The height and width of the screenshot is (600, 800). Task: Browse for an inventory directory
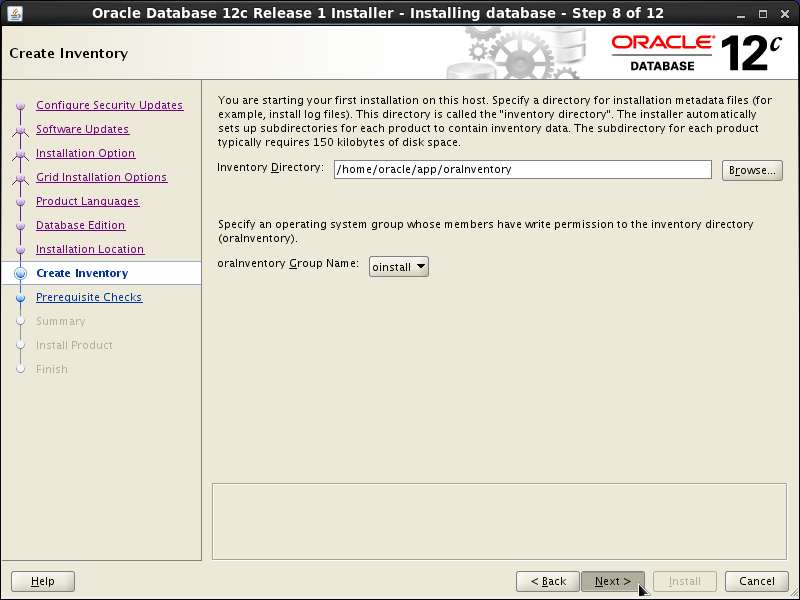click(x=752, y=170)
